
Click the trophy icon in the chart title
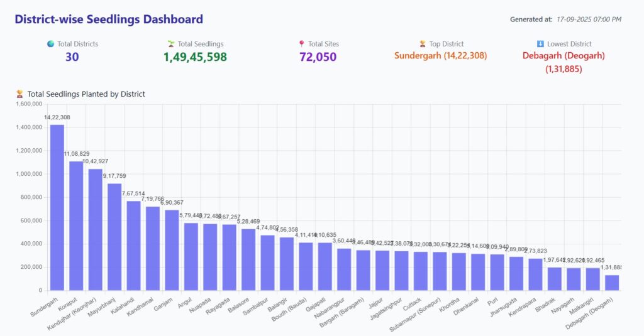coord(20,94)
